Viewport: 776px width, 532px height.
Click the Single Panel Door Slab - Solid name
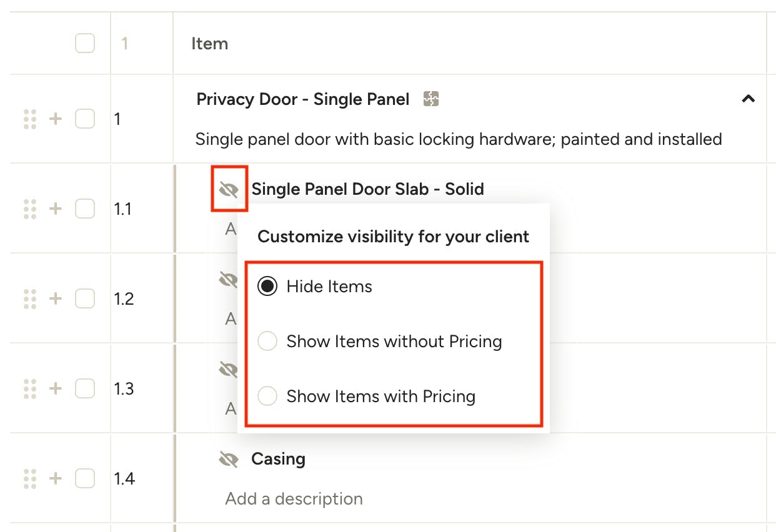[367, 189]
